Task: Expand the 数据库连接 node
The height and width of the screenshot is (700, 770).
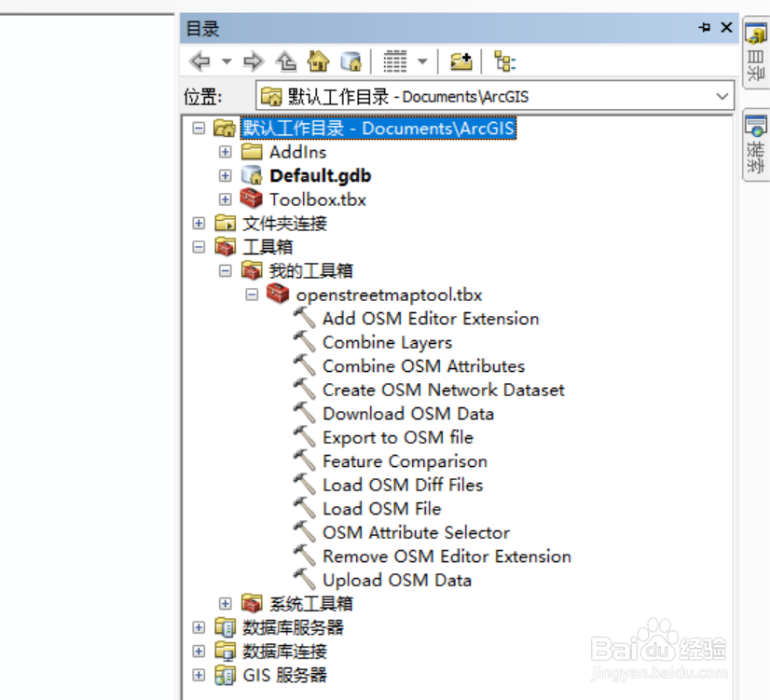Action: point(199,651)
